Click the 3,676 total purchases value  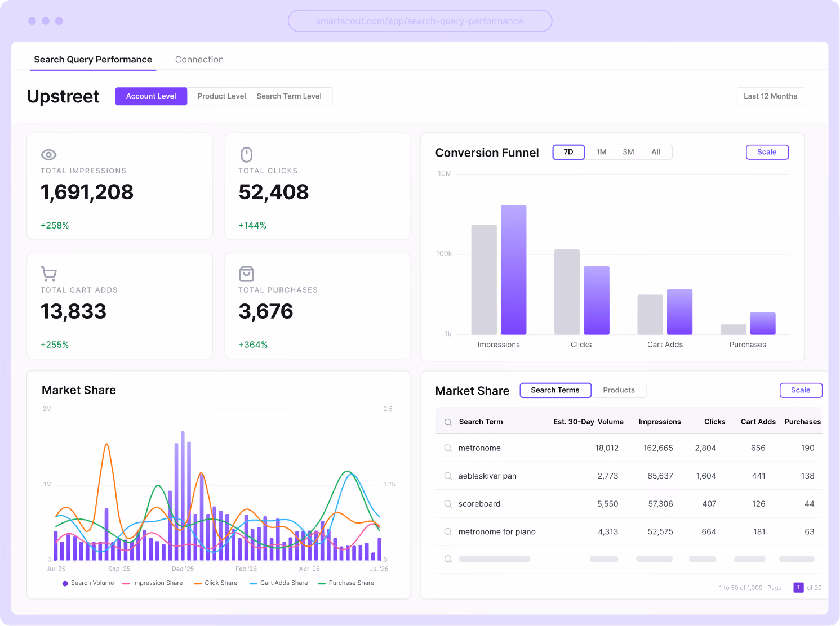(x=266, y=312)
